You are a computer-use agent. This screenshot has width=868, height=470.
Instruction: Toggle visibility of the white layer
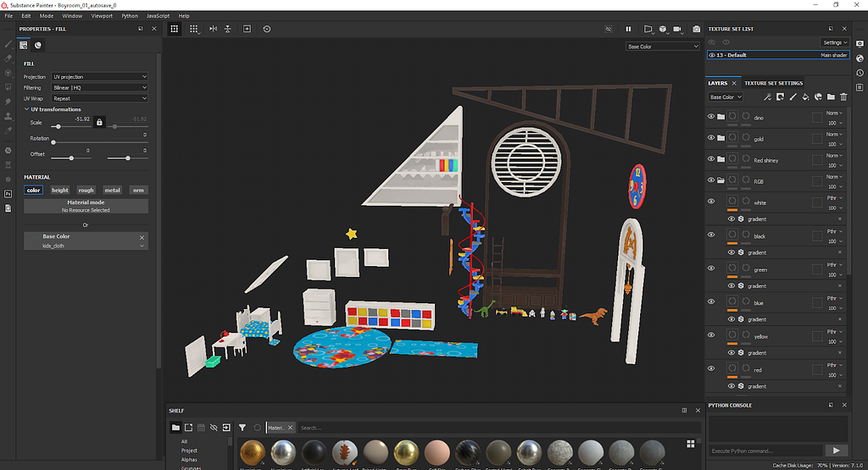click(x=711, y=202)
